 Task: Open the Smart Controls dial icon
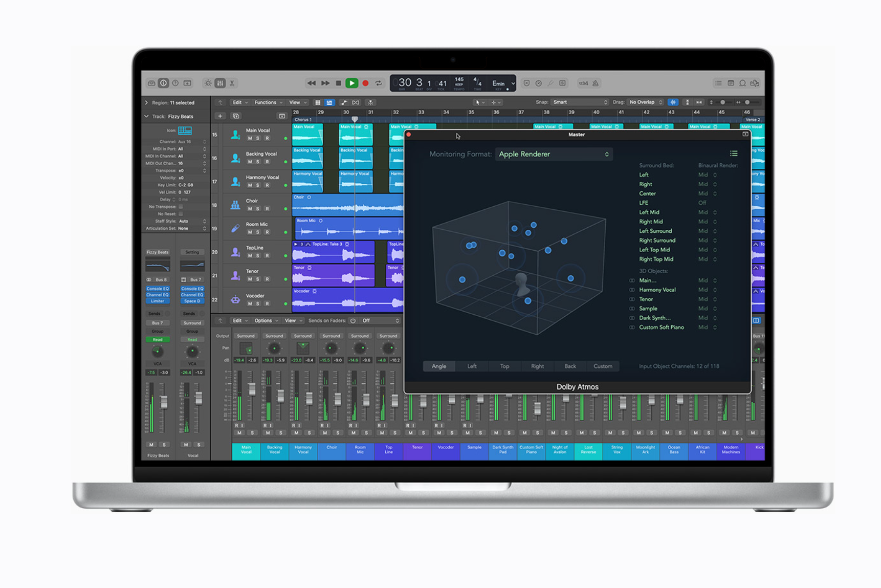(x=208, y=83)
